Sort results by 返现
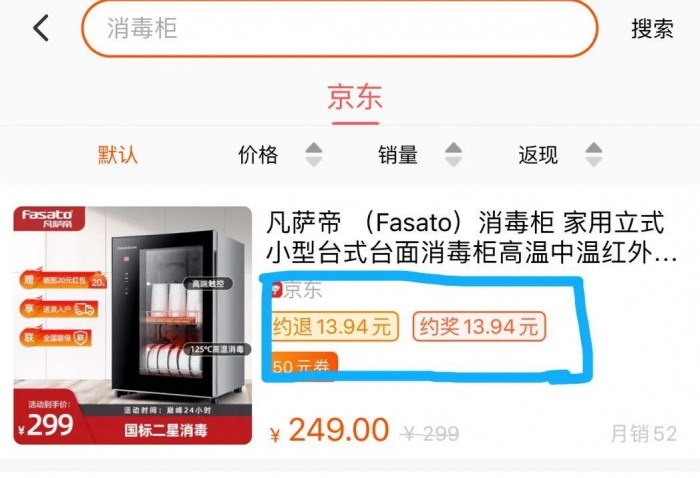Image resolution: width=700 pixels, height=478 pixels. 538,155
